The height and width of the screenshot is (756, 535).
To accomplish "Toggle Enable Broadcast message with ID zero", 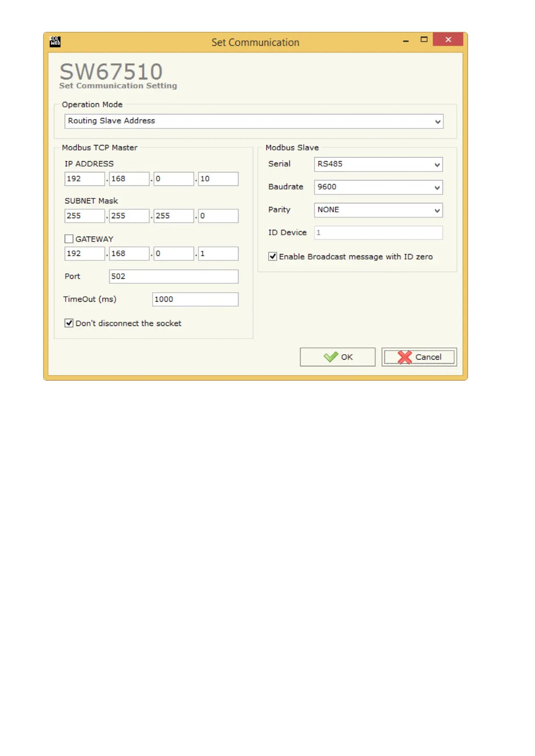I will point(273,256).
